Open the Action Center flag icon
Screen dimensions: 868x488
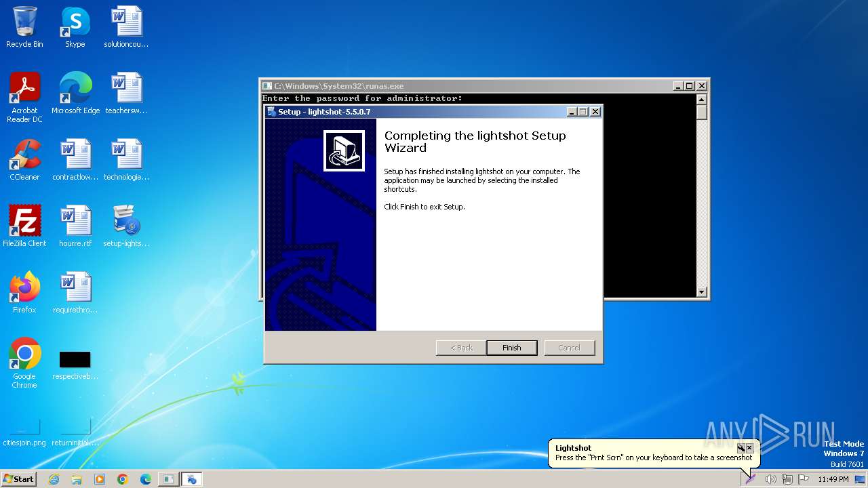804,479
